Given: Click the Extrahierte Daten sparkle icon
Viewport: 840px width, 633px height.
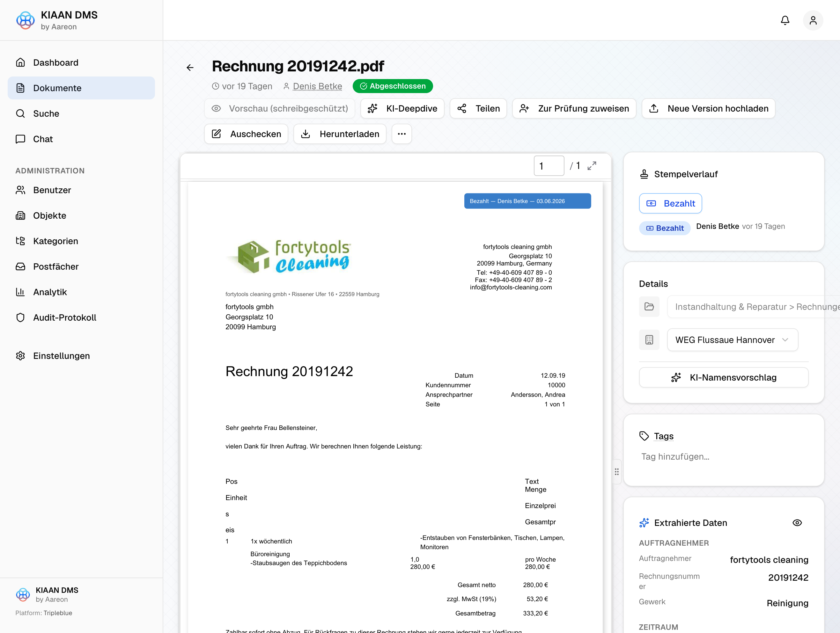Looking at the screenshot, I should pos(644,523).
